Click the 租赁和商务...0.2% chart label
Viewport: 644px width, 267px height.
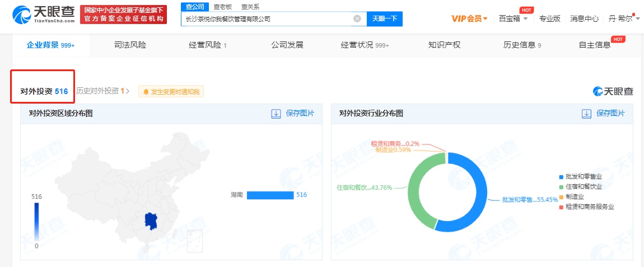point(395,143)
